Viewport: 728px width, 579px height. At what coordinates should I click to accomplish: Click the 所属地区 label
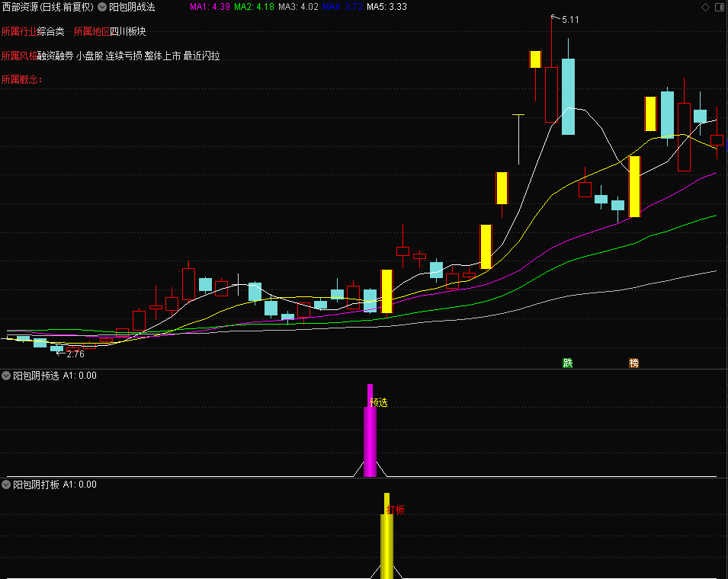[x=91, y=31]
